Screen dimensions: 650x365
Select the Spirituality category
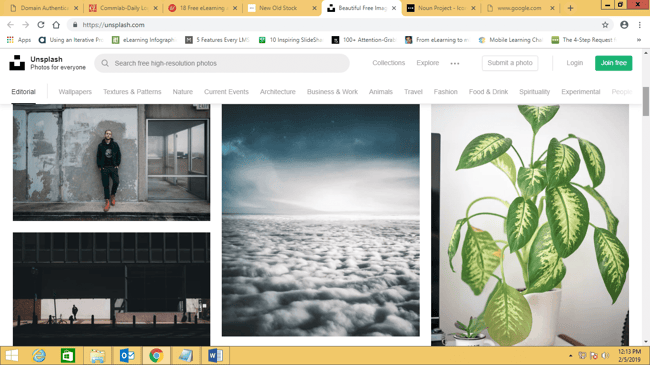[x=534, y=92]
